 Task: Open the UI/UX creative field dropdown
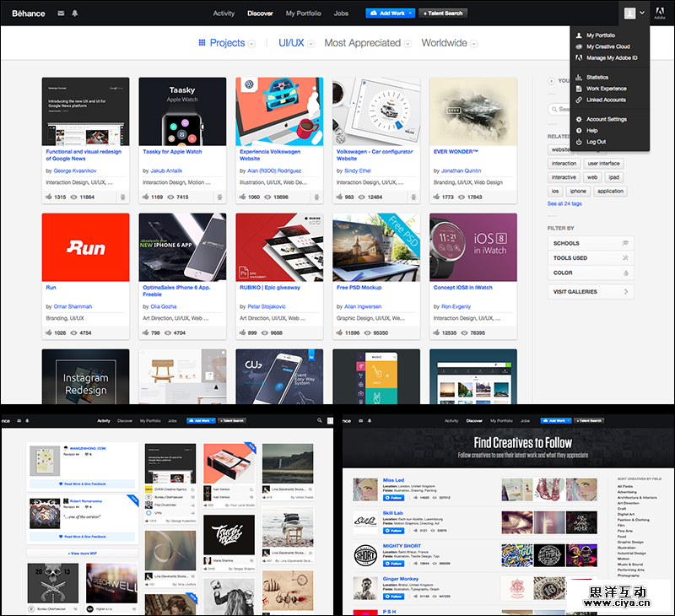coord(295,43)
